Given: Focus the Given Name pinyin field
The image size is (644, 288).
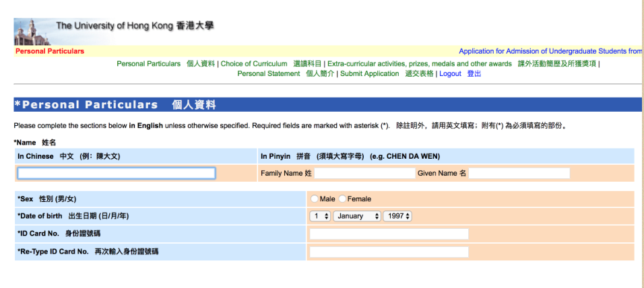Looking at the screenshot, I should (519, 174).
